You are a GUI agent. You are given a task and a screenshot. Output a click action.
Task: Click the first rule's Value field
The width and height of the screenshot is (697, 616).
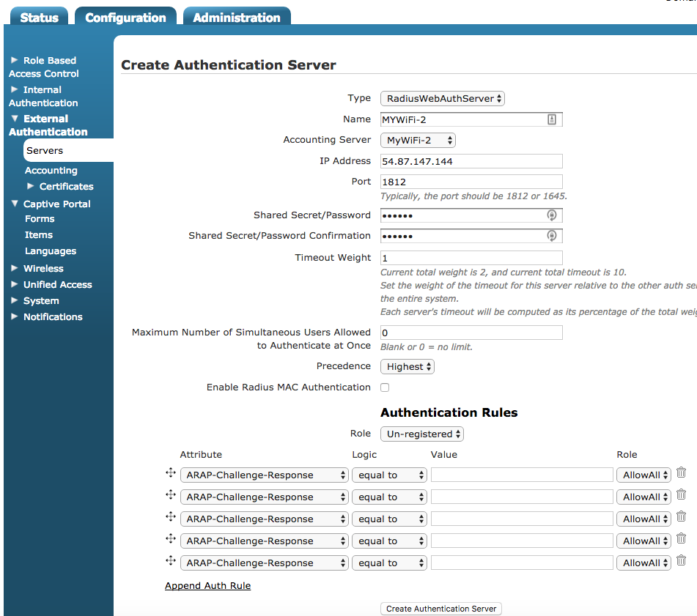(522, 475)
